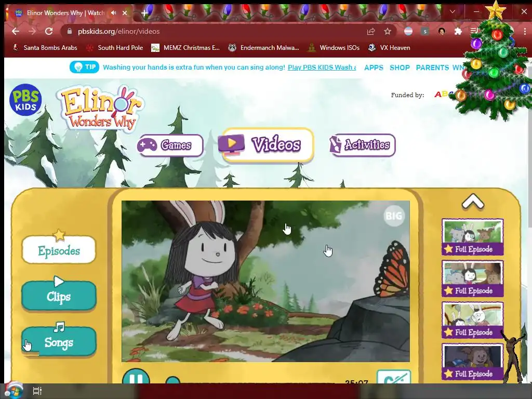The image size is (532, 399).
Task: Toggle closed captions button
Action: coord(394,377)
